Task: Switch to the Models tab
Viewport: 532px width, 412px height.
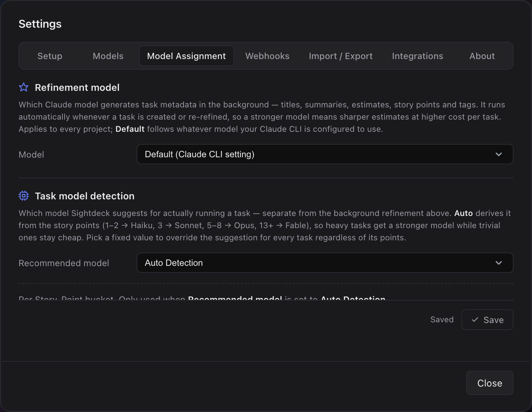Action: [108, 56]
